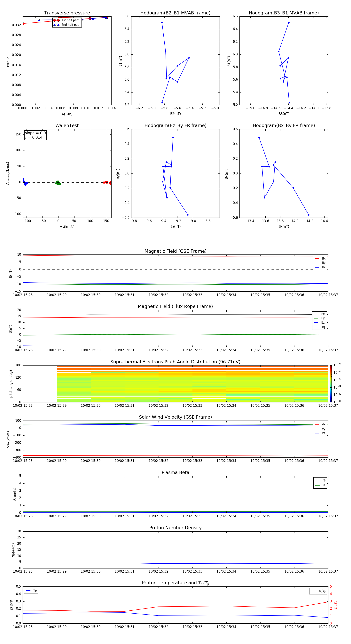Viewport: 351px width, 644px height.
Task: Click the "VA(km/s)" x-axis label in WalenTest
Action: coord(67,227)
